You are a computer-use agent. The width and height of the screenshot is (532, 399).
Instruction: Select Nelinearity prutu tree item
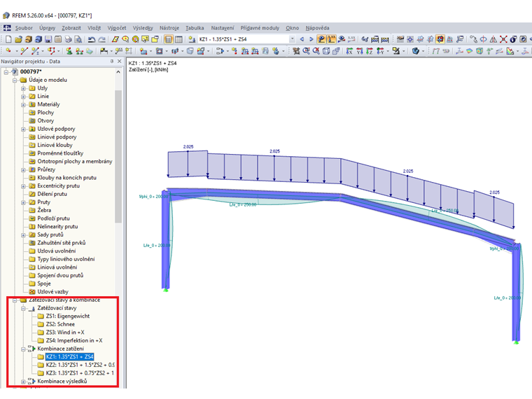[x=57, y=227]
